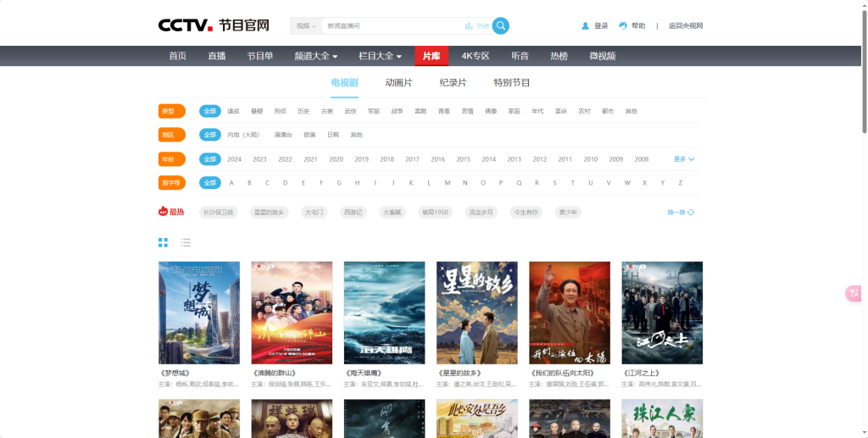Switch to list view layout icon

pos(186,242)
